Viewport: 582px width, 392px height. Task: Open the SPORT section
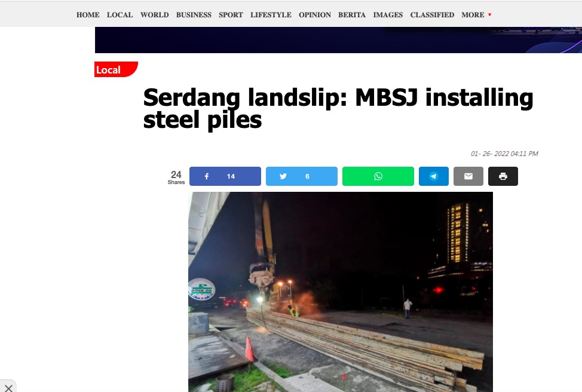click(231, 15)
